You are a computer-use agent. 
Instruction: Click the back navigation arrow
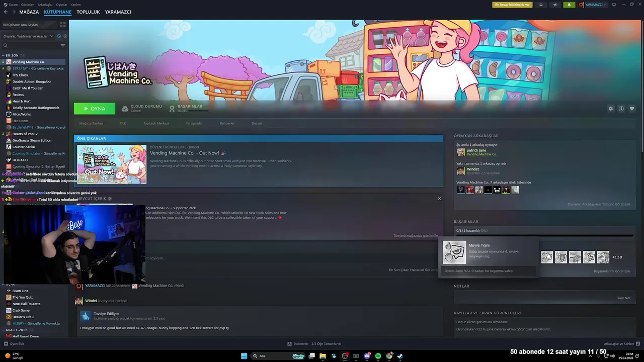(6, 12)
